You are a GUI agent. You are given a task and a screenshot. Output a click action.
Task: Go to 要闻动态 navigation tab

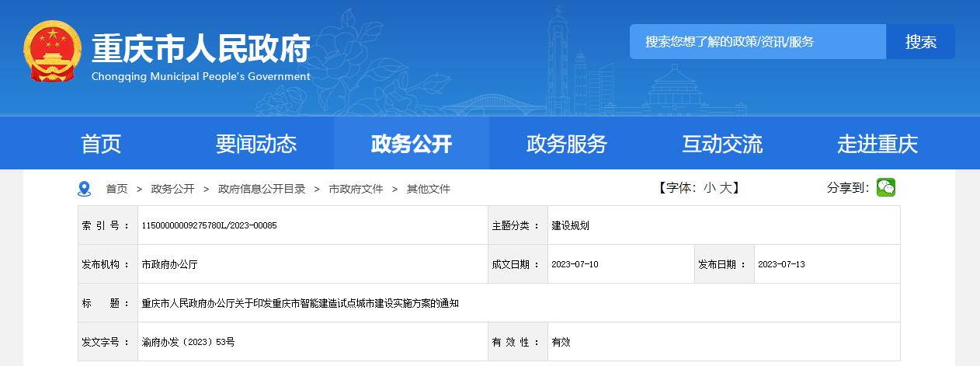point(256,144)
